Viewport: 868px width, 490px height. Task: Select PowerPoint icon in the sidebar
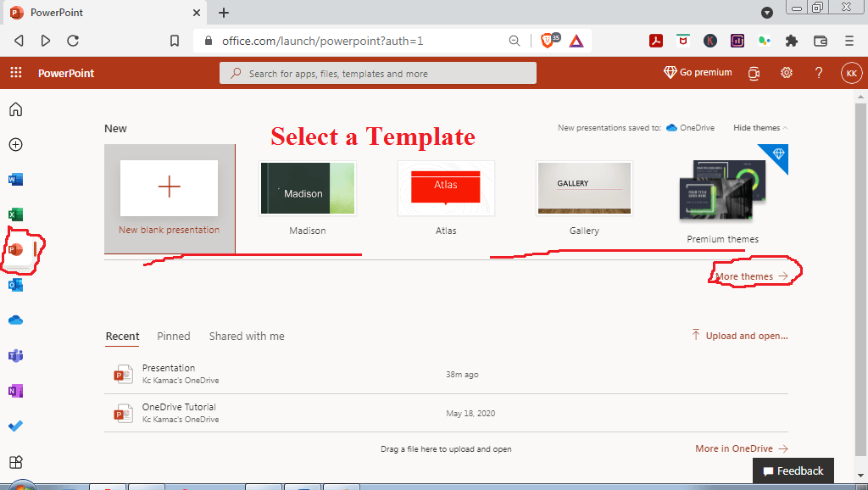click(x=15, y=250)
